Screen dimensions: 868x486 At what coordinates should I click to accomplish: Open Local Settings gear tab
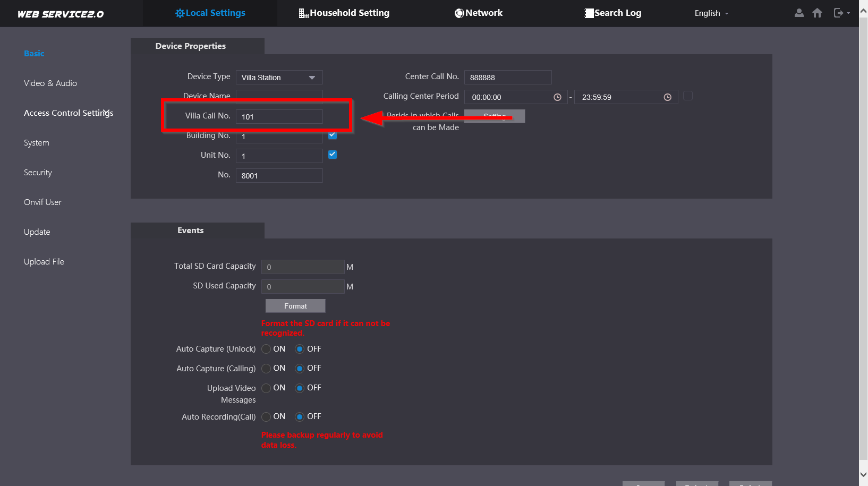210,13
